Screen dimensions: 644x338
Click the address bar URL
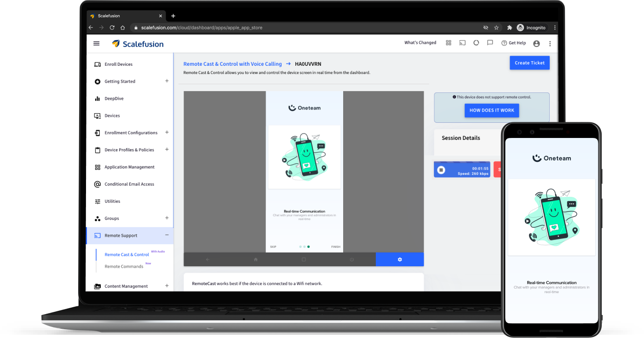pos(201,28)
